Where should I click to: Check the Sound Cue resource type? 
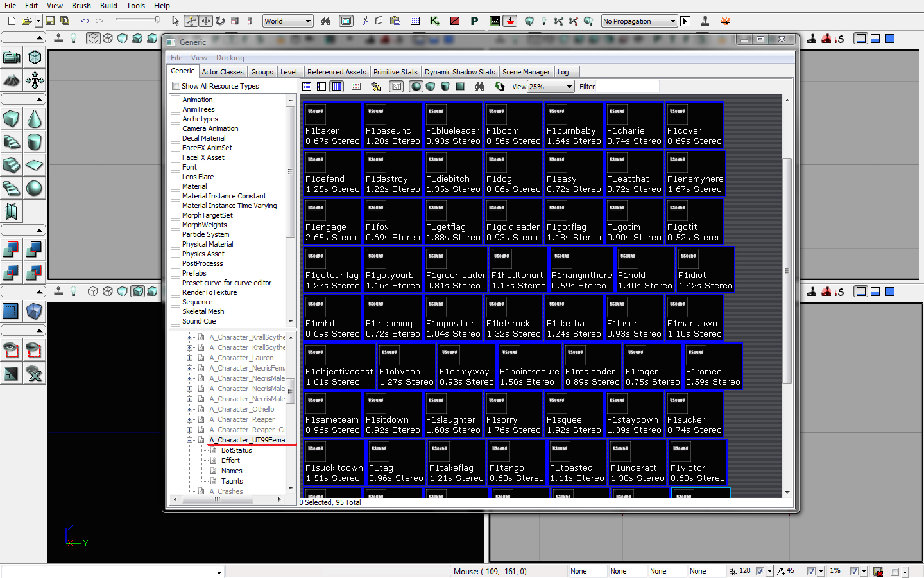(x=175, y=321)
